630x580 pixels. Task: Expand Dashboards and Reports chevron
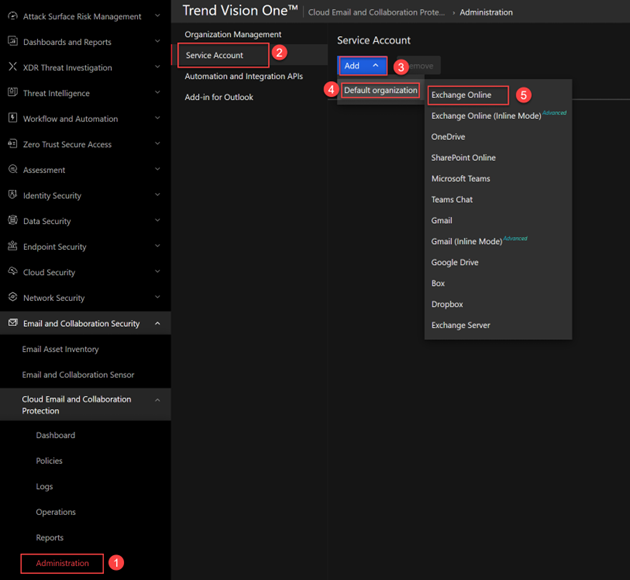[158, 41]
